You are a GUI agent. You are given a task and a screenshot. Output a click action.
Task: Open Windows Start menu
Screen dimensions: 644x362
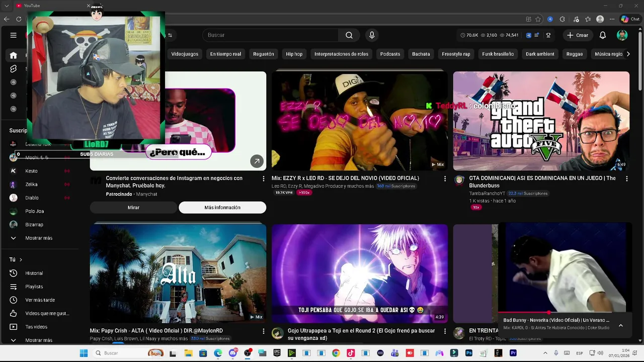pos(84,353)
